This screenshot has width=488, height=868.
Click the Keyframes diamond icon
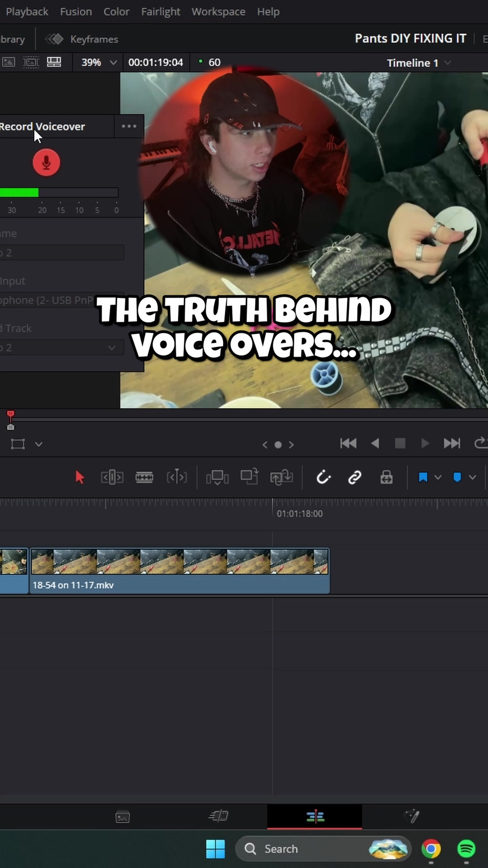point(54,39)
